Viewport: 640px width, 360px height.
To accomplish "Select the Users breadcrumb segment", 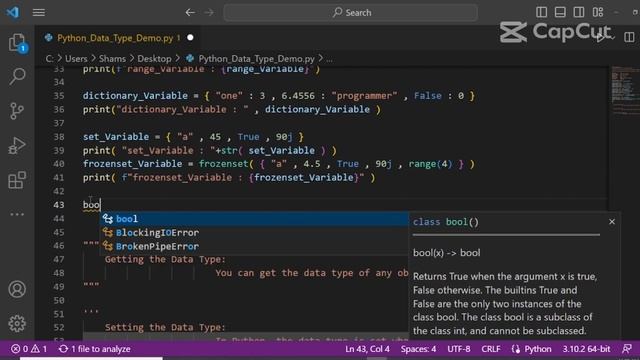I will [76, 59].
